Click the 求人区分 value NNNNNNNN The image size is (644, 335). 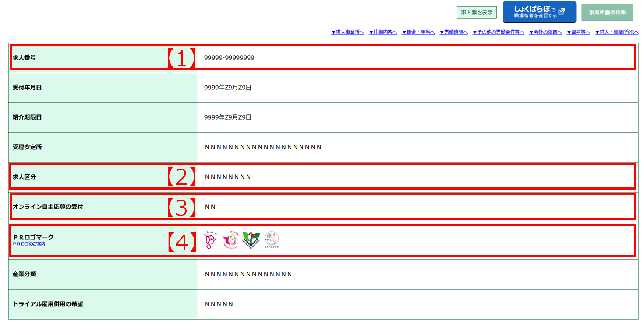228,177
